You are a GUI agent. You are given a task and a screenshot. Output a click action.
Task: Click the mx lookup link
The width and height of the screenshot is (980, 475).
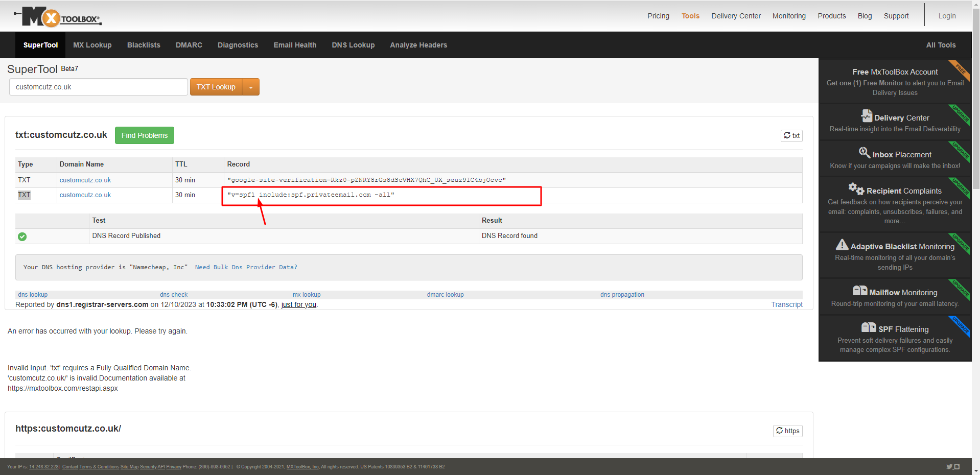tap(307, 295)
